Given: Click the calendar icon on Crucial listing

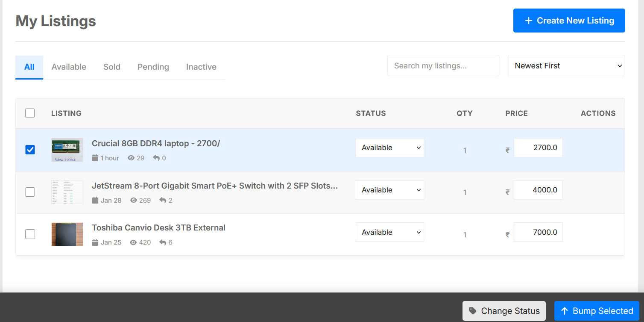Looking at the screenshot, I should click(x=95, y=158).
